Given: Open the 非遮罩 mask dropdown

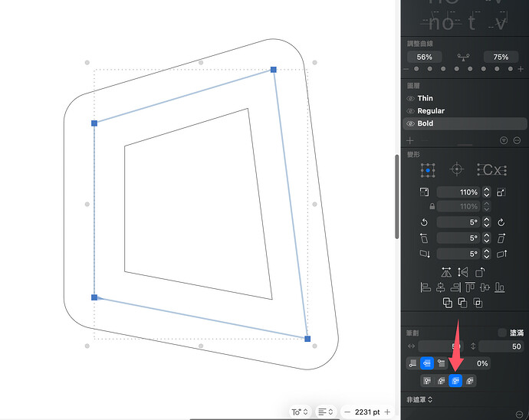Looking at the screenshot, I should click(419, 400).
